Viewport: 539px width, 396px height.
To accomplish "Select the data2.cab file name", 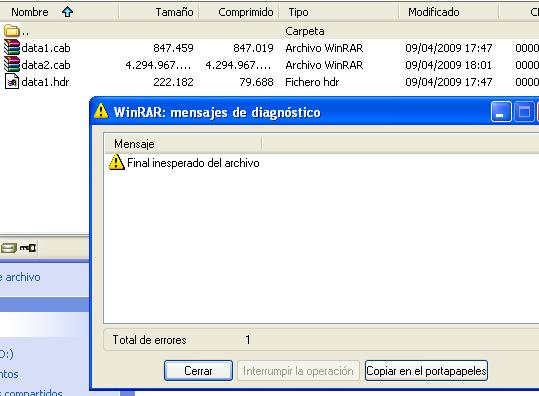I will click(46, 65).
